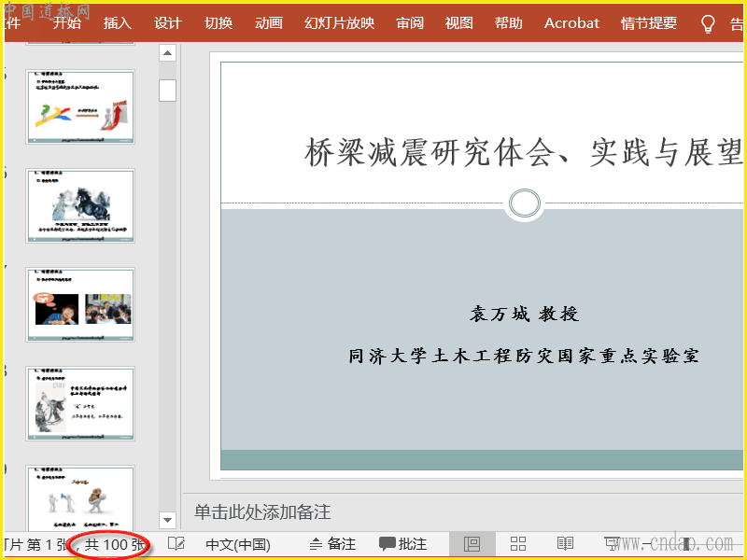Start slideshow from status bar icon

click(x=612, y=544)
